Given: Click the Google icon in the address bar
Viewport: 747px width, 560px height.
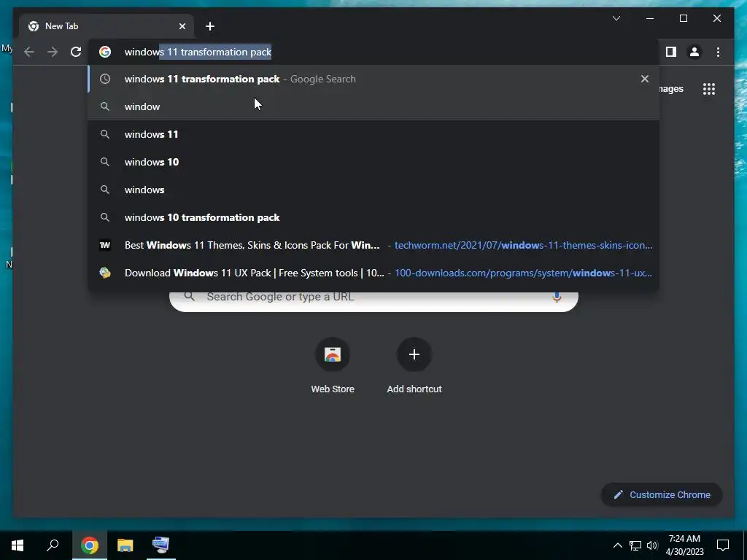Looking at the screenshot, I should (105, 52).
